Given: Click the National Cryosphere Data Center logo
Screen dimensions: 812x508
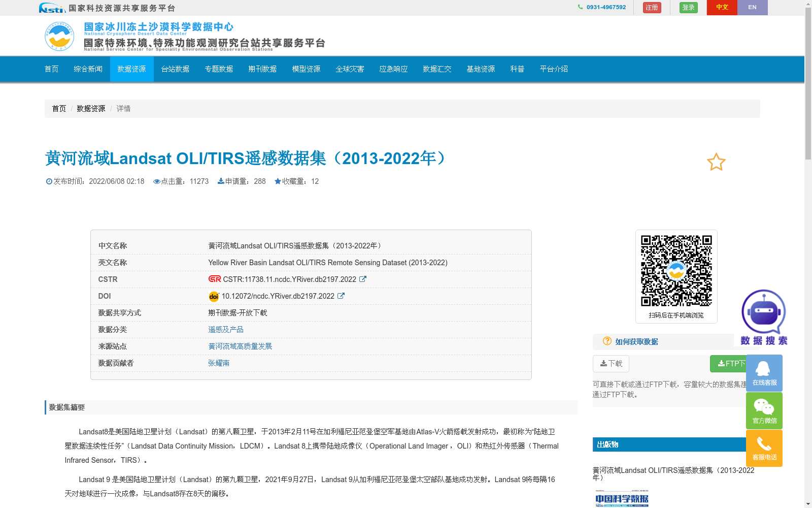Looking at the screenshot, I should tap(59, 36).
